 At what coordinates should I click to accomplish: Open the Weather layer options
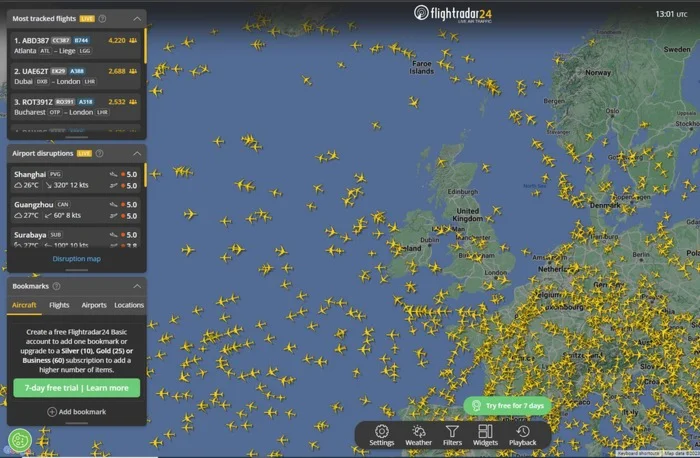coord(418,435)
